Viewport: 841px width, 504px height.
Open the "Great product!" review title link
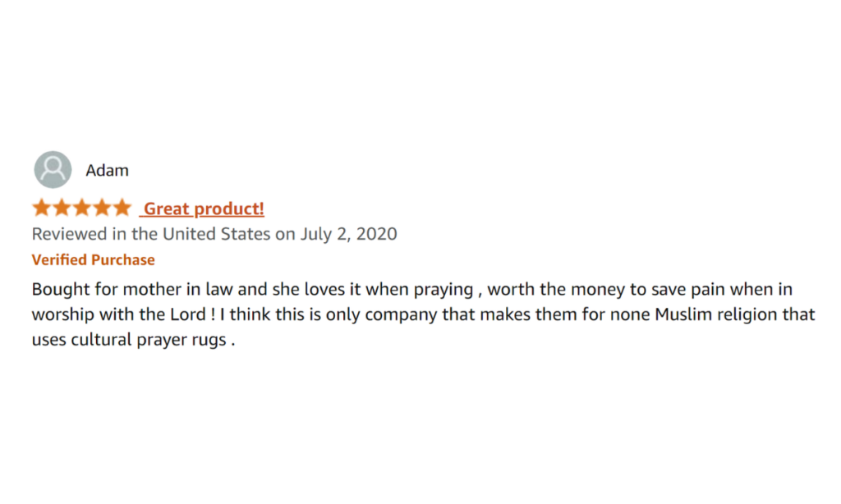(204, 209)
